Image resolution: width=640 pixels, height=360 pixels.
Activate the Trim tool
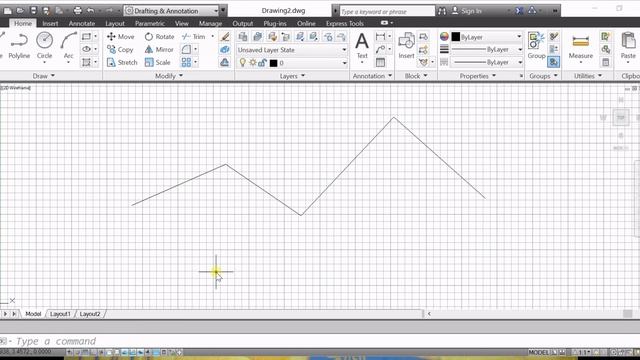click(194, 37)
